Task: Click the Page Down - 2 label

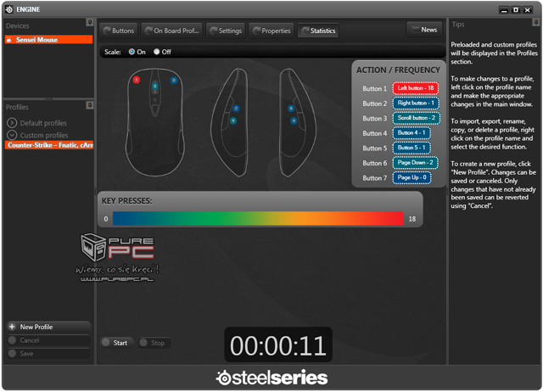Action: [x=415, y=162]
